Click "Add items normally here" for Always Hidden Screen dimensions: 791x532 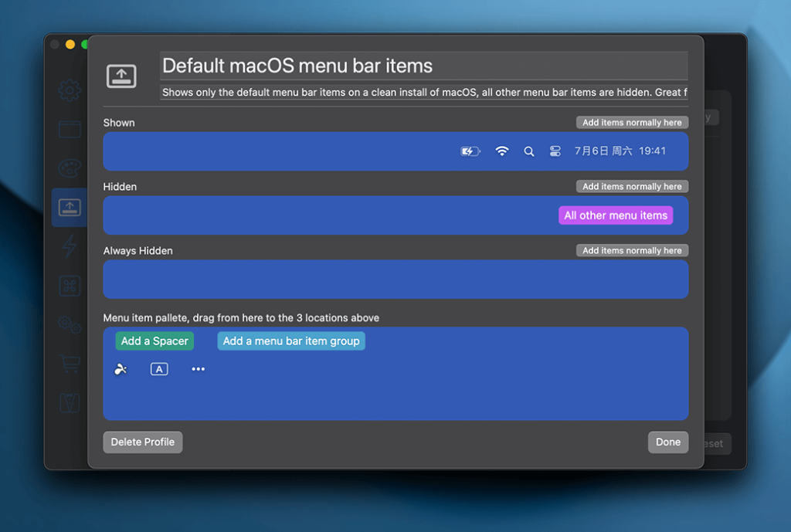(632, 251)
